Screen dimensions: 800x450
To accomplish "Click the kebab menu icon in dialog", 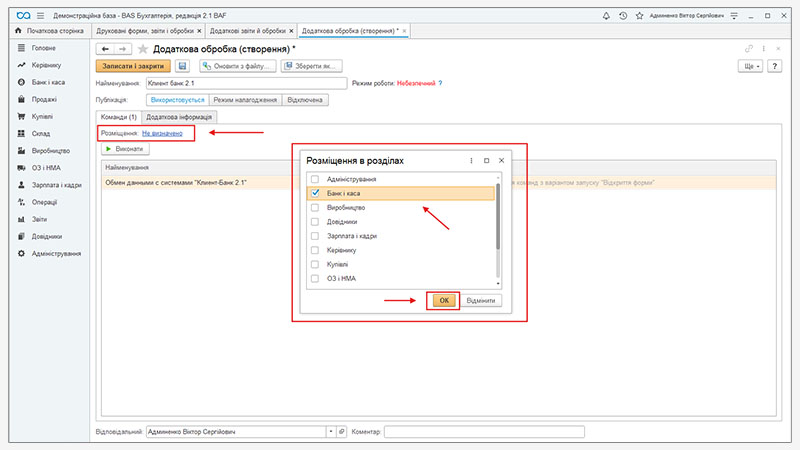I will coord(471,160).
